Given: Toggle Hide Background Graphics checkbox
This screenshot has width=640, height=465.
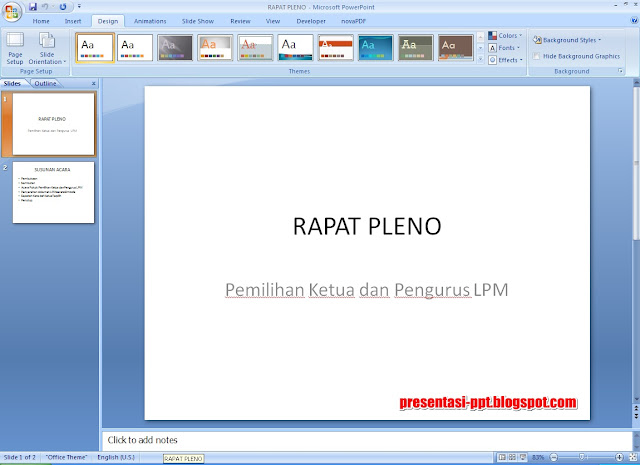Looking at the screenshot, I should 537,56.
